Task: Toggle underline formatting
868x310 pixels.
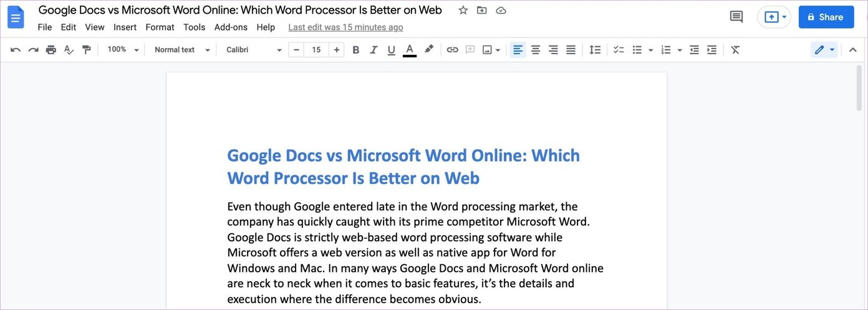Action: pyautogui.click(x=391, y=50)
